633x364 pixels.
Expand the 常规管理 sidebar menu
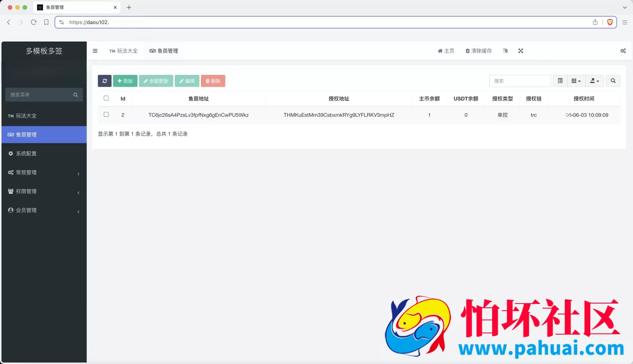[44, 173]
